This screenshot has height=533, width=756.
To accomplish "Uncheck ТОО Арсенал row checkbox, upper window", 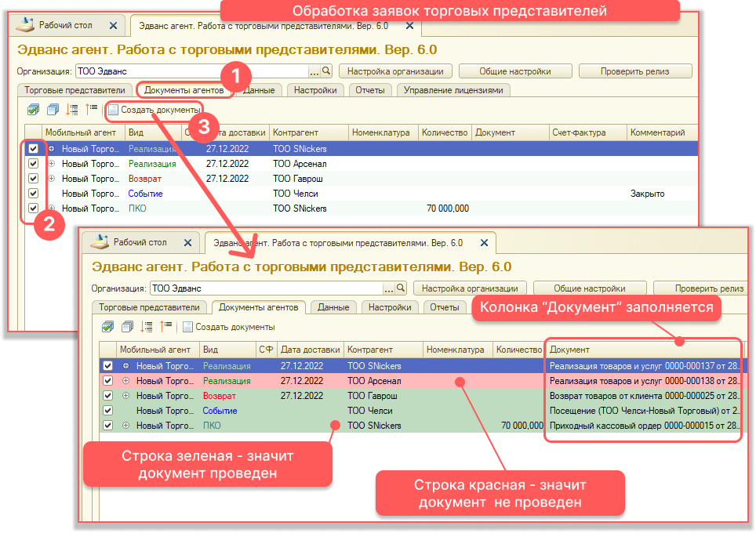I will tap(33, 163).
